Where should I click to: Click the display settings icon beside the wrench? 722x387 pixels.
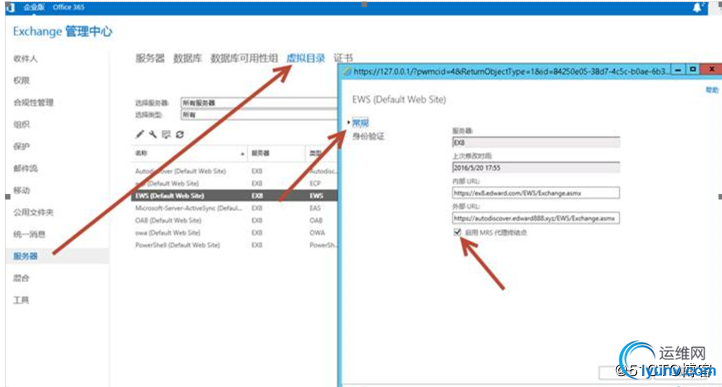(166, 134)
